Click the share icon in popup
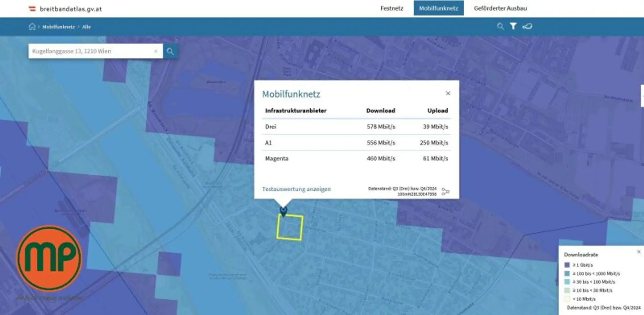This screenshot has width=644, height=315. pyautogui.click(x=445, y=191)
